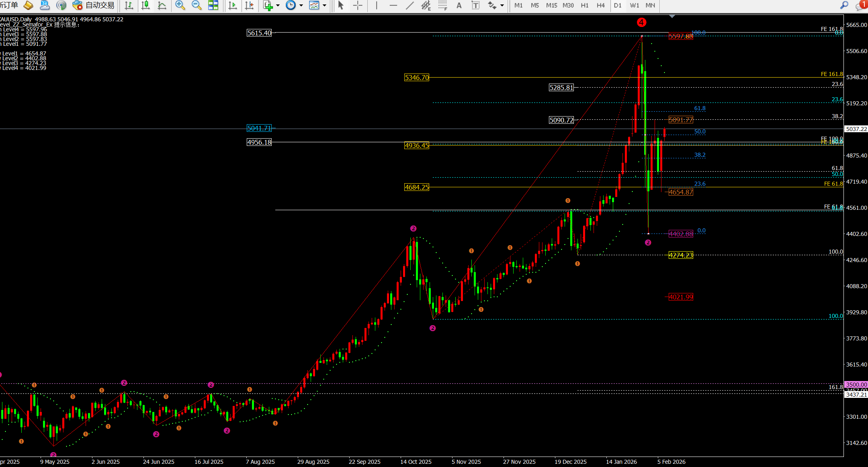Click the tile windows icon
Image resolution: width=868 pixels, height=467 pixels.
(213, 5)
